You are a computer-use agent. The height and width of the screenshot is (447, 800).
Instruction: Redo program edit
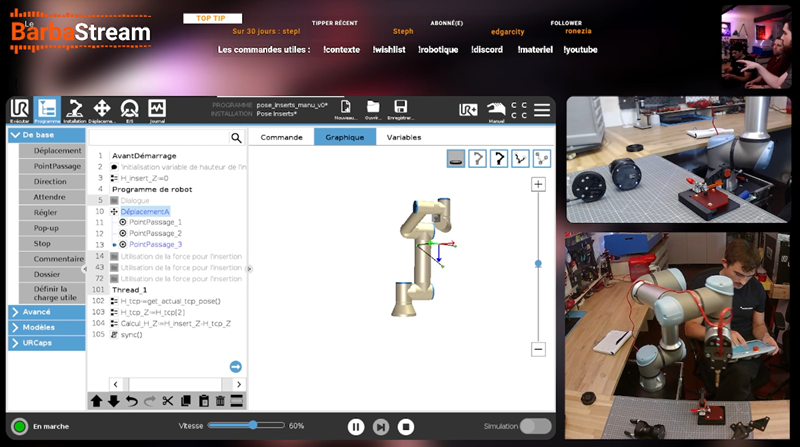click(x=149, y=401)
